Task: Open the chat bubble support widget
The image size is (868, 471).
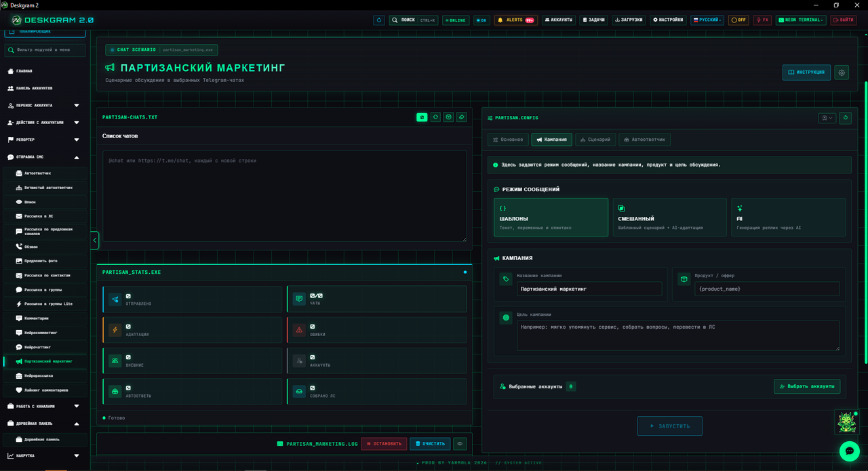Action: tap(849, 451)
